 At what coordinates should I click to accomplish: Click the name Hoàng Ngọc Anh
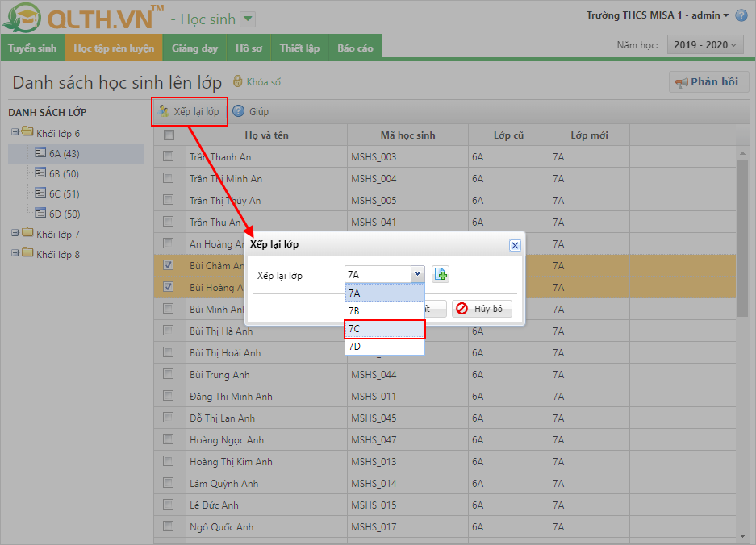[x=227, y=440]
